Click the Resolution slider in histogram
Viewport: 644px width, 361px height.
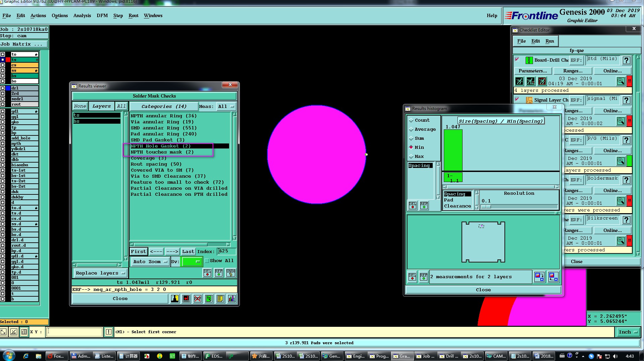click(519, 206)
